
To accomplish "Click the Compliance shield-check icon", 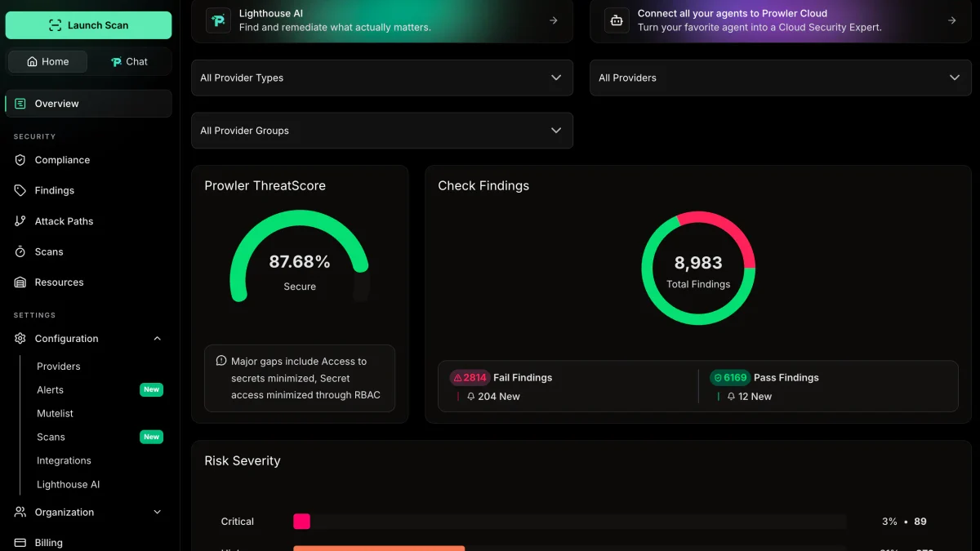I will 20,160.
